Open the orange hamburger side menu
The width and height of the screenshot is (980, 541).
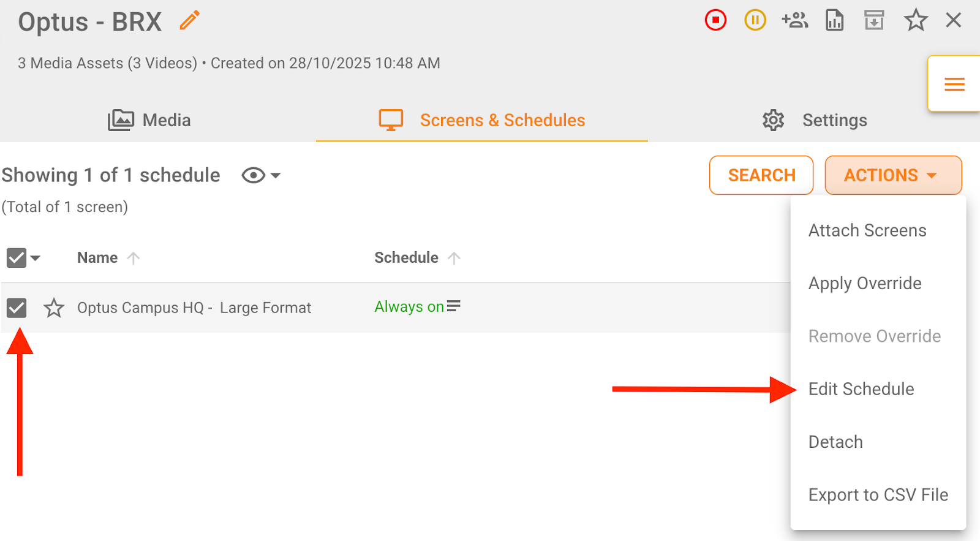tap(954, 84)
